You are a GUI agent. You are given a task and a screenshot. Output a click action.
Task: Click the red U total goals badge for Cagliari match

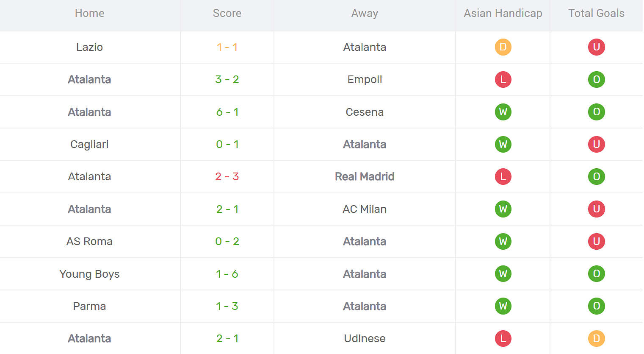coord(596,144)
